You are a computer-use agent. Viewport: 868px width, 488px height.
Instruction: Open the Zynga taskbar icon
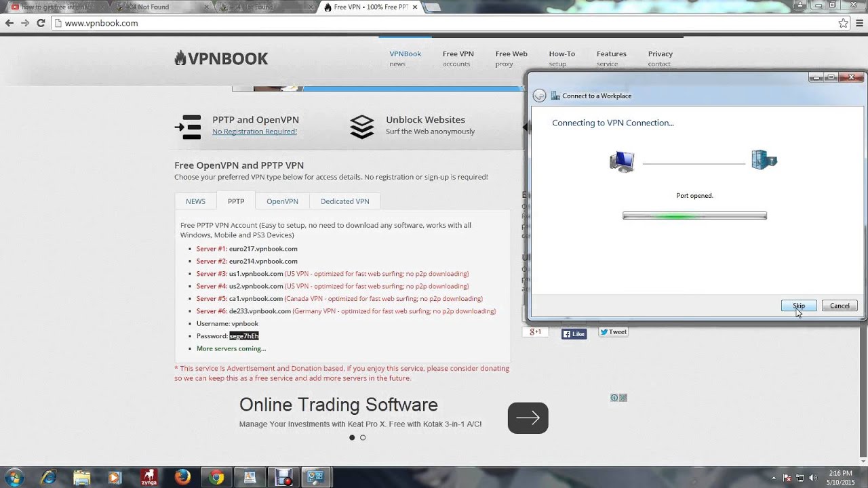click(x=149, y=477)
